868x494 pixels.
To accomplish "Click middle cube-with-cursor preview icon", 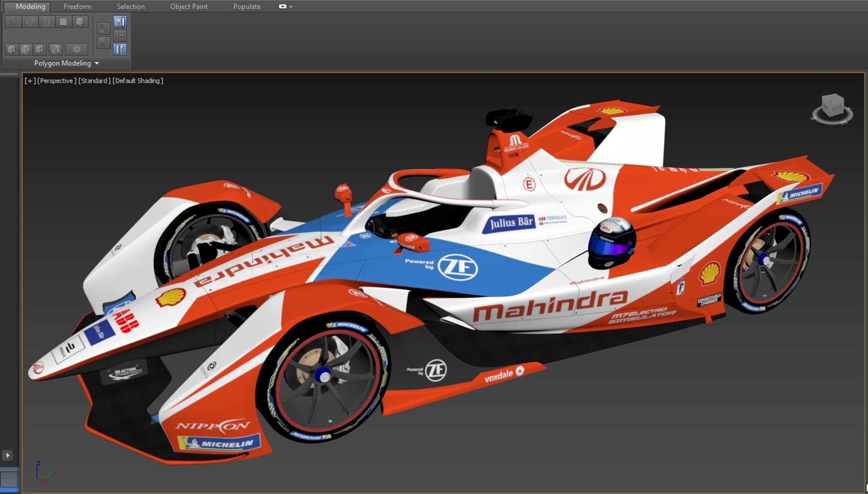I will (26, 49).
